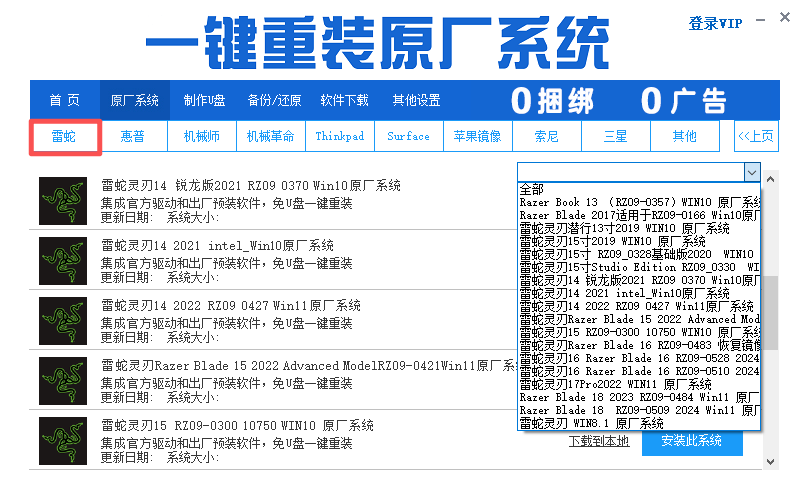Minimize the window
The image size is (808, 498).
(x=761, y=20)
